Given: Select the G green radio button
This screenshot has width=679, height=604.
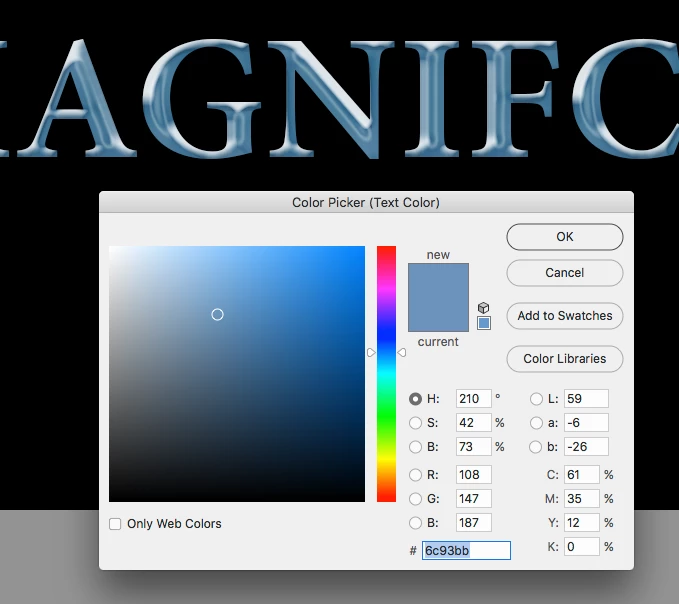Looking at the screenshot, I should click(x=415, y=499).
